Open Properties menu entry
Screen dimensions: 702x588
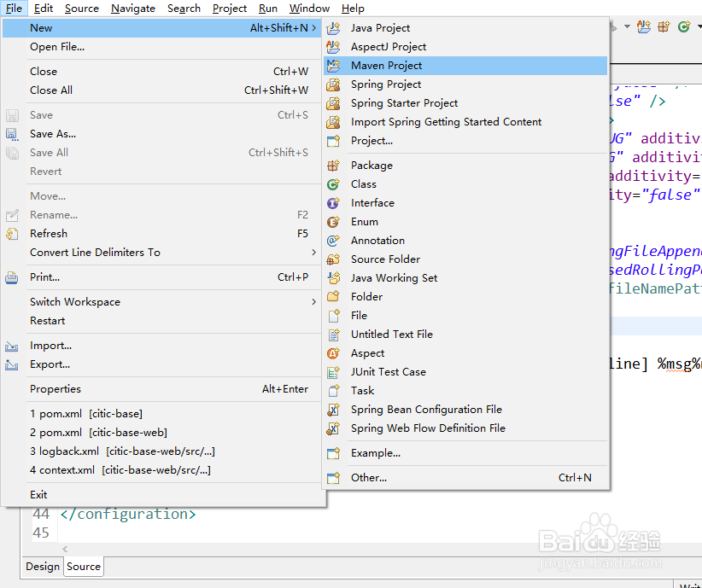pyautogui.click(x=162, y=389)
